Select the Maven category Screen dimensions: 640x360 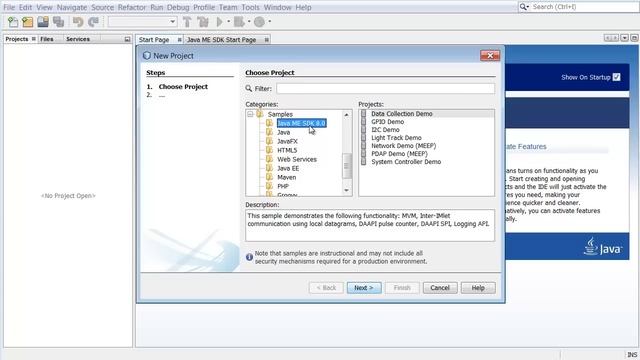pyautogui.click(x=287, y=177)
